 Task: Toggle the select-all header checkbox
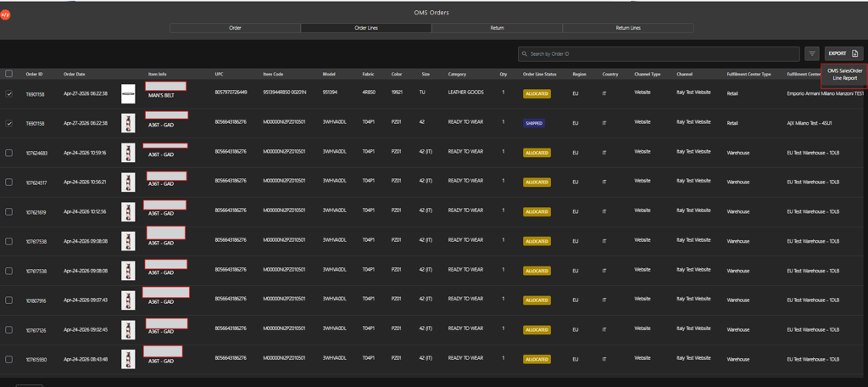[8, 74]
